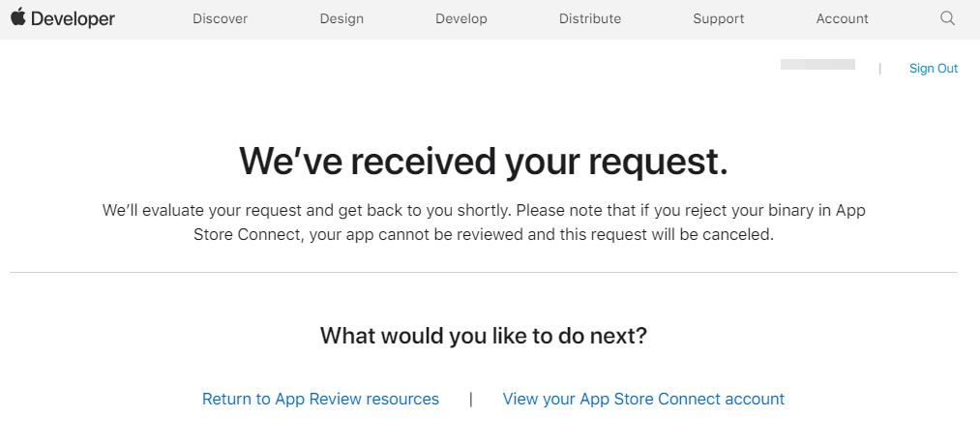The height and width of the screenshot is (447, 980).
Task: Open search with the magnifying glass icon
Action: click(x=947, y=18)
